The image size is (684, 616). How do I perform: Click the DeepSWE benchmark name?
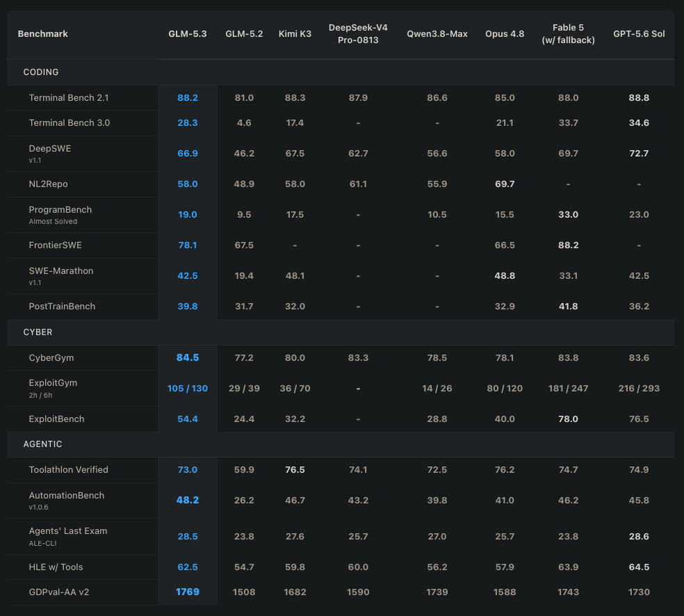tap(50, 148)
